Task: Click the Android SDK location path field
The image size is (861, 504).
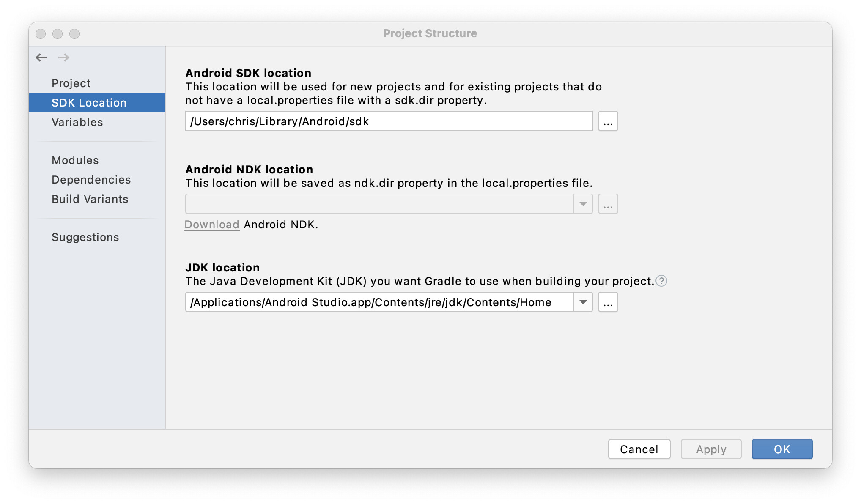Action: (388, 121)
